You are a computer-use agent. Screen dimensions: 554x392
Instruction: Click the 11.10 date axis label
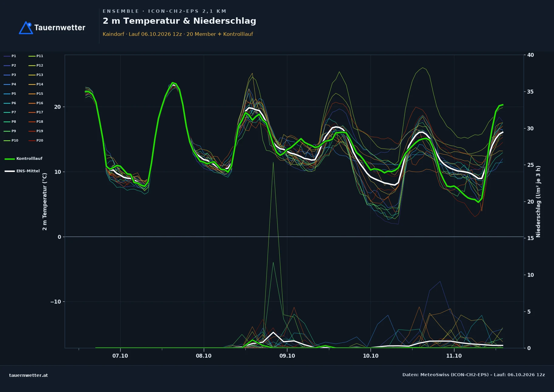point(454,356)
